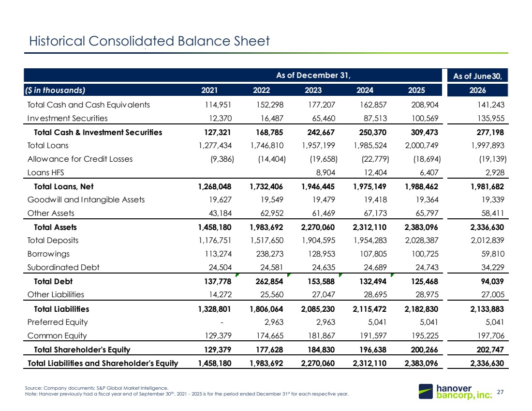Screen dimensions: 532x411
Task: Click the Total Deposits row label
Action: coord(53,241)
